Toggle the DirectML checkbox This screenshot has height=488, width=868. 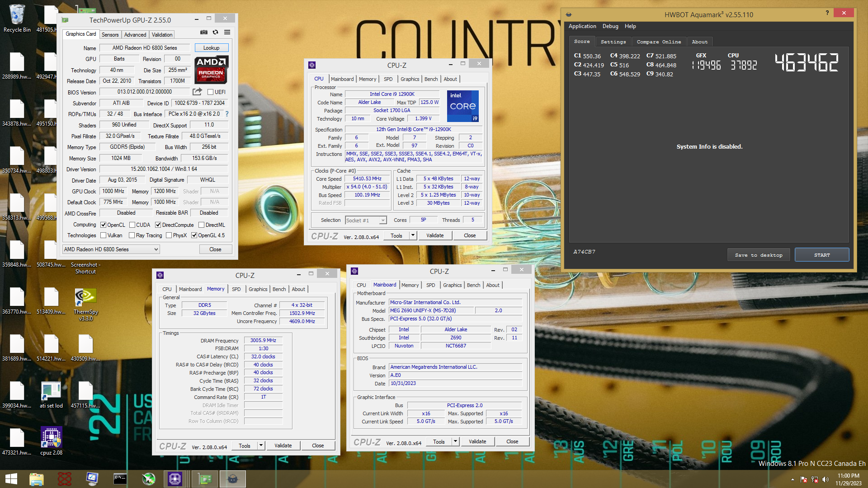tap(202, 225)
